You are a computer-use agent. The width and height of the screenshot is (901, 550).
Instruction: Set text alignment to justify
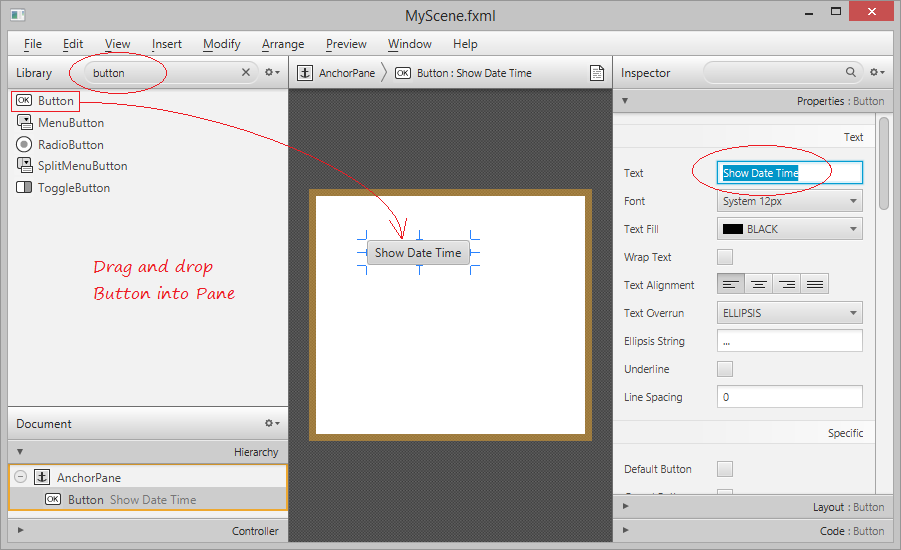click(x=815, y=284)
